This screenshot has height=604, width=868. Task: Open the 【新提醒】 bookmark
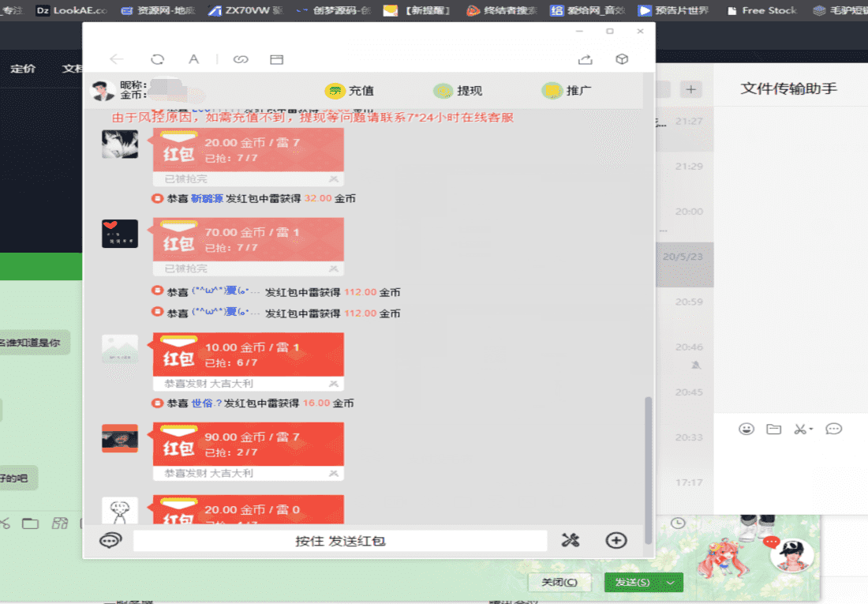417,10
